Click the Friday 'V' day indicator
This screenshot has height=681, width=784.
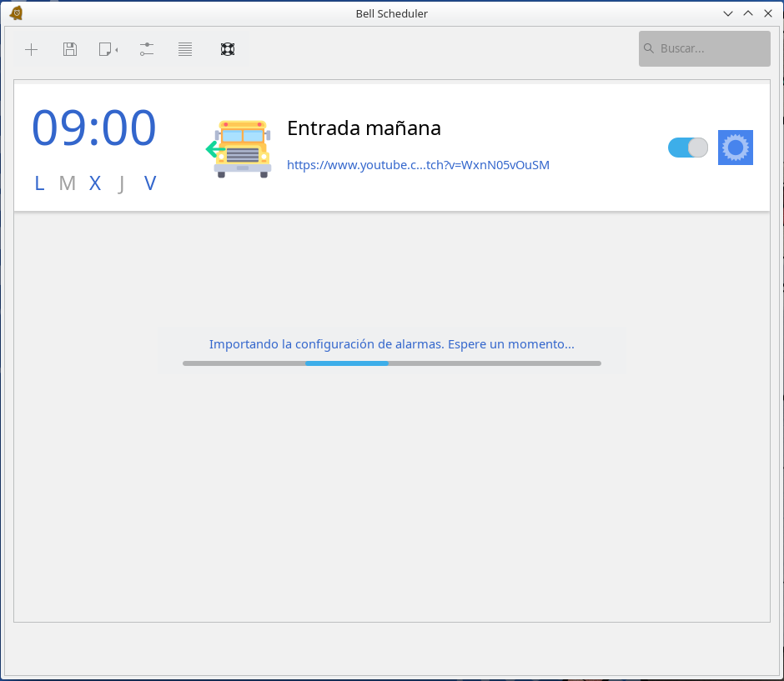coord(150,183)
